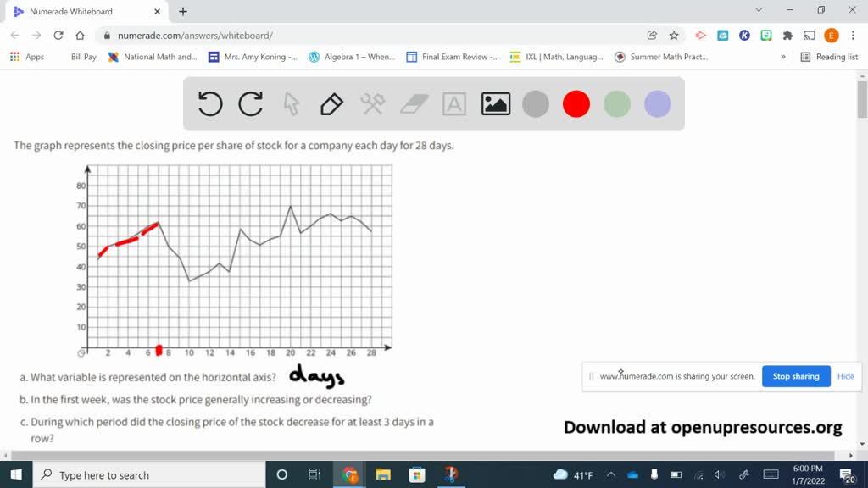Image resolution: width=868 pixels, height=488 pixels.
Task: Open the Apps launcher in bookmarks bar
Action: (x=14, y=57)
